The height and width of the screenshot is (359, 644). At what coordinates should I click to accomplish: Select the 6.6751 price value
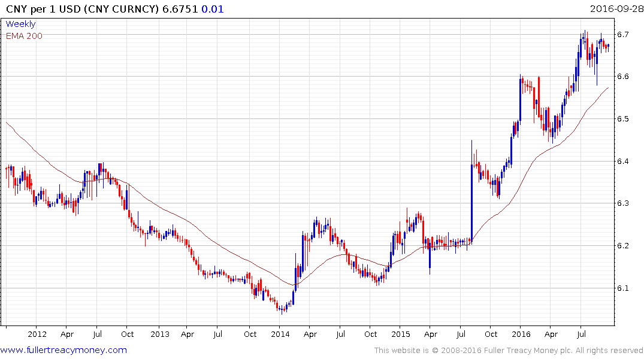(180, 9)
